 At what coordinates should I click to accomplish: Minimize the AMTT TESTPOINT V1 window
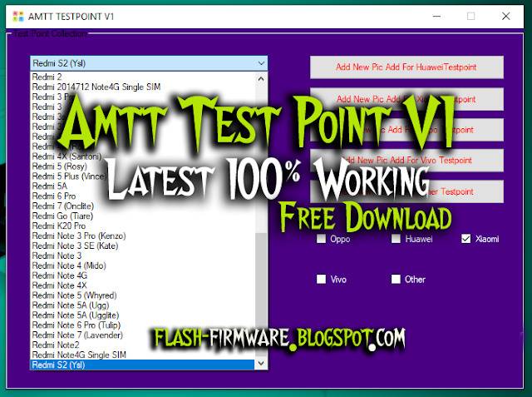[436, 17]
